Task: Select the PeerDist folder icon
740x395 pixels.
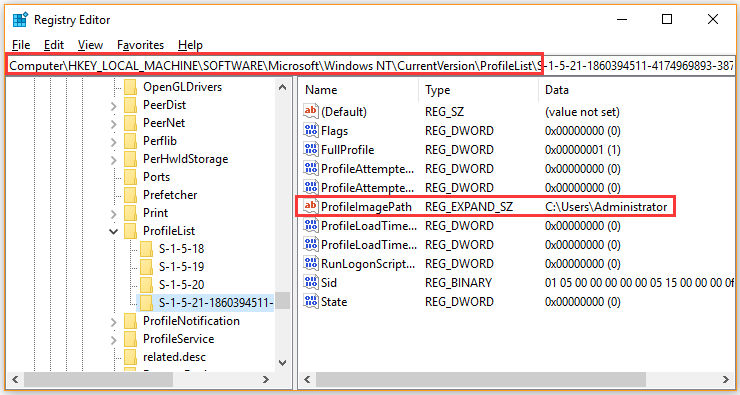Action: coord(130,105)
